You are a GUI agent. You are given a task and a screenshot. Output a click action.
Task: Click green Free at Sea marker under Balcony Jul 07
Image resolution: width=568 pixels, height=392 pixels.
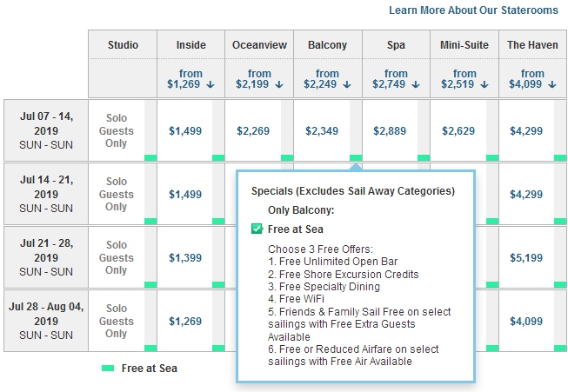[356, 157]
